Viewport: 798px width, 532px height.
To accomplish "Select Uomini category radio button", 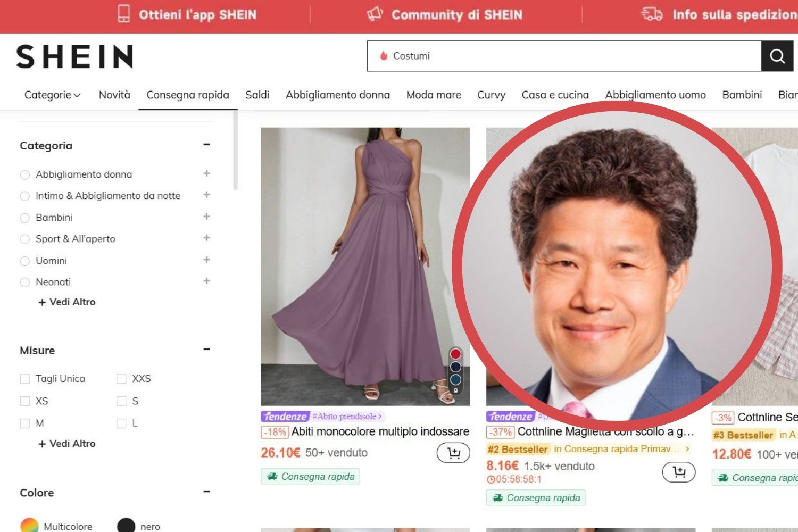I will point(24,261).
